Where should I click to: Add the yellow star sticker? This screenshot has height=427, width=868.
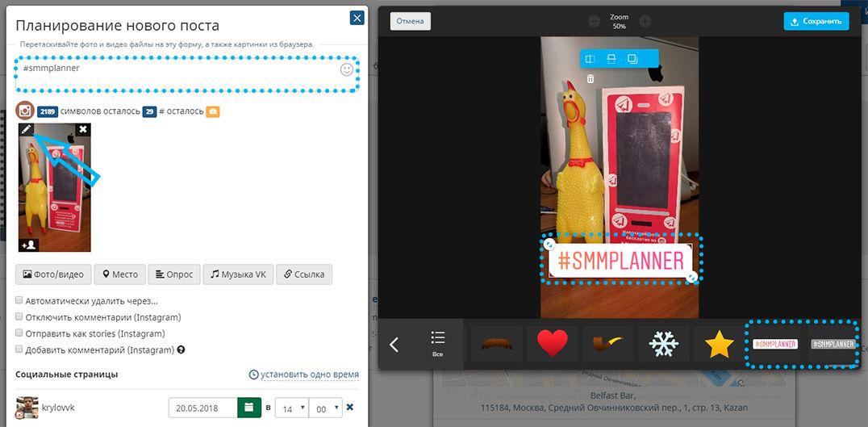pyautogui.click(x=719, y=344)
